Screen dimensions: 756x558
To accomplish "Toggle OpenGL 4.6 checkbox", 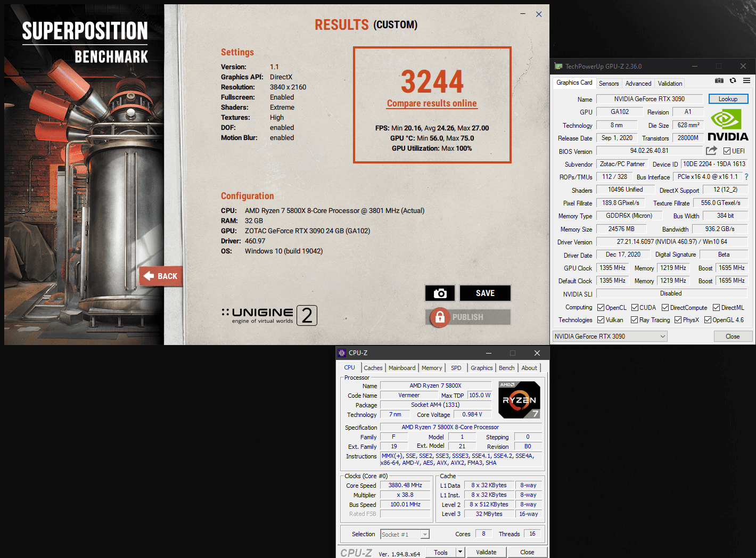I will [x=708, y=320].
